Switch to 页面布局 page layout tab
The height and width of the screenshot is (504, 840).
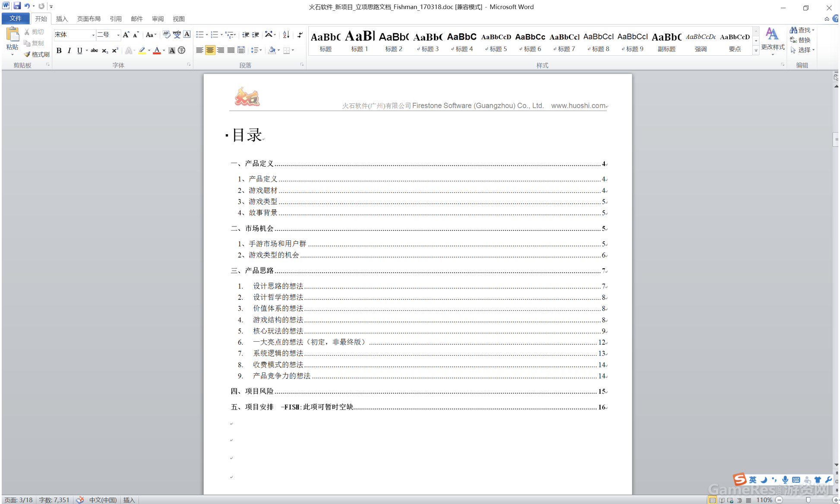click(x=89, y=19)
